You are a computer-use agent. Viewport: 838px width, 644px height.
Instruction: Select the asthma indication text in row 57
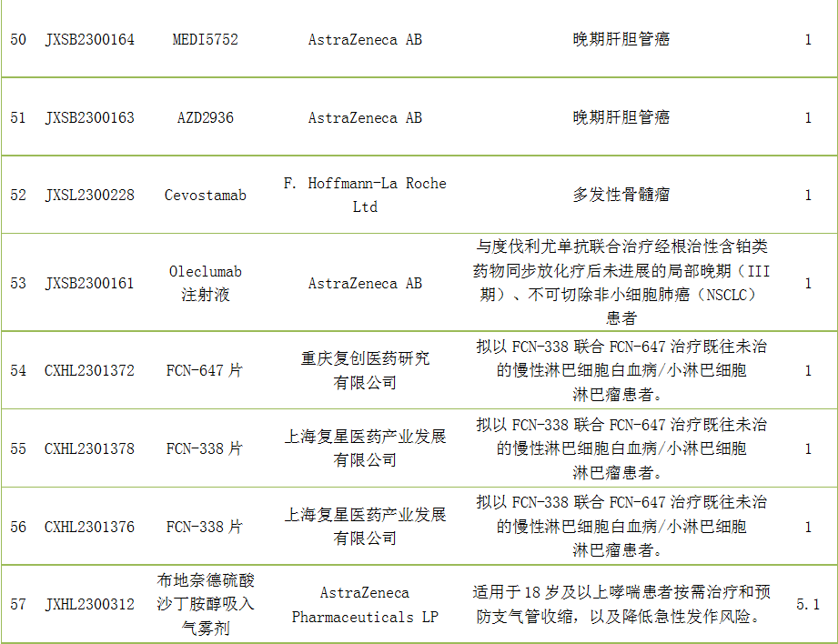pos(621,605)
